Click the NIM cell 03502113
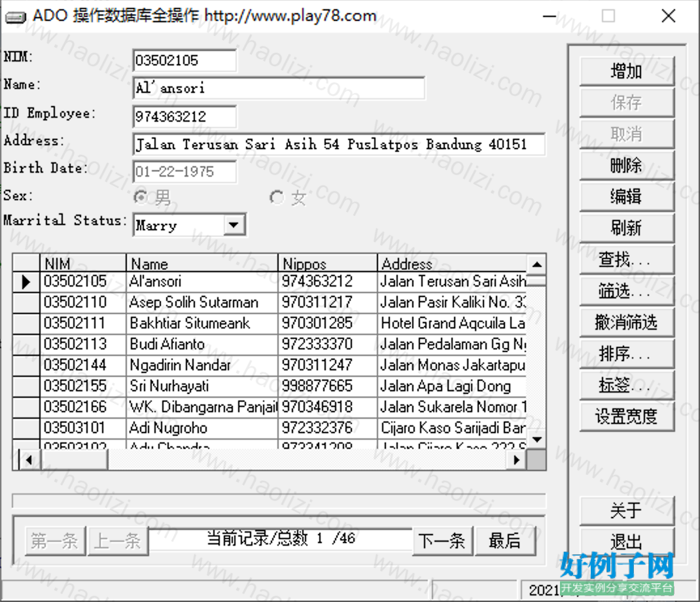The image size is (700, 602). pyautogui.click(x=83, y=345)
